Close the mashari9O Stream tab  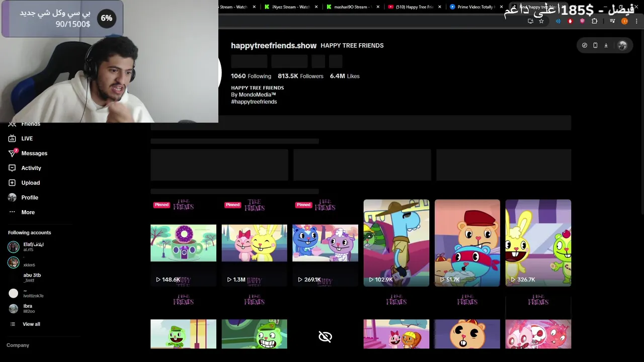coord(377,7)
